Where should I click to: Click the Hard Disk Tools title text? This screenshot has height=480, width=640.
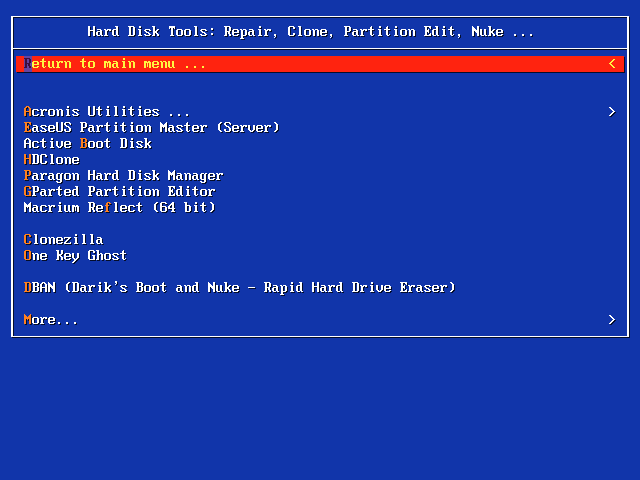tap(310, 32)
